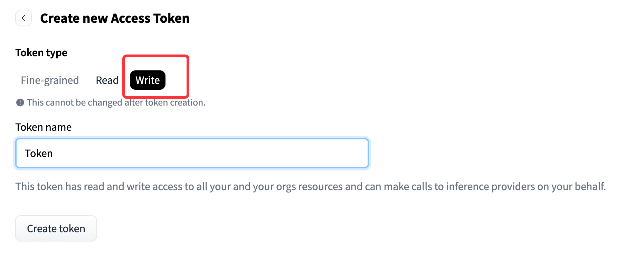Click the dark circle warning icon

coord(20,102)
